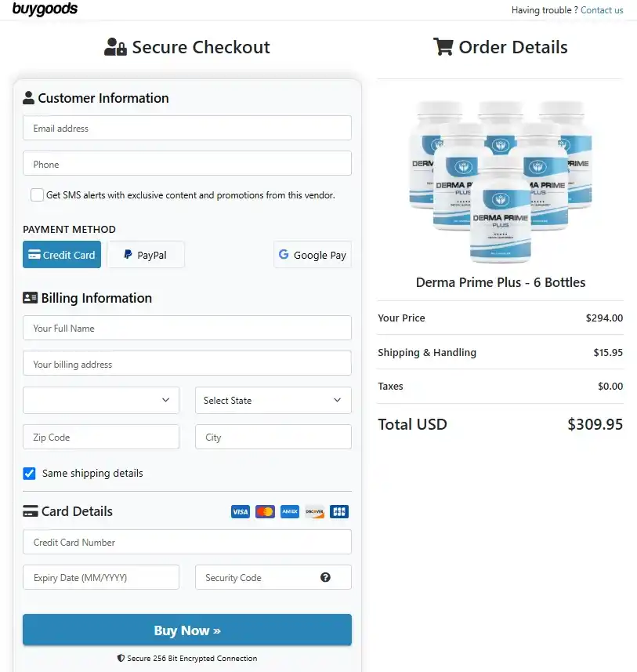Open the country dropdown

(101, 400)
